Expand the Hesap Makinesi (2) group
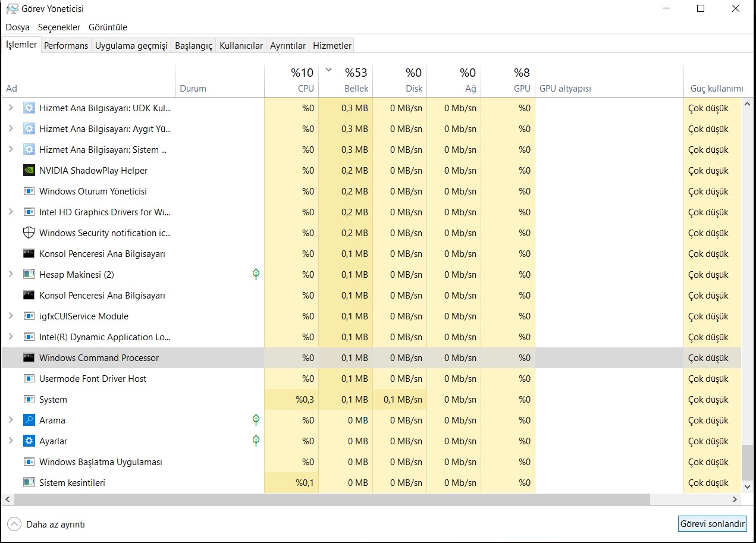Viewport: 756px width, 543px height. (x=10, y=274)
